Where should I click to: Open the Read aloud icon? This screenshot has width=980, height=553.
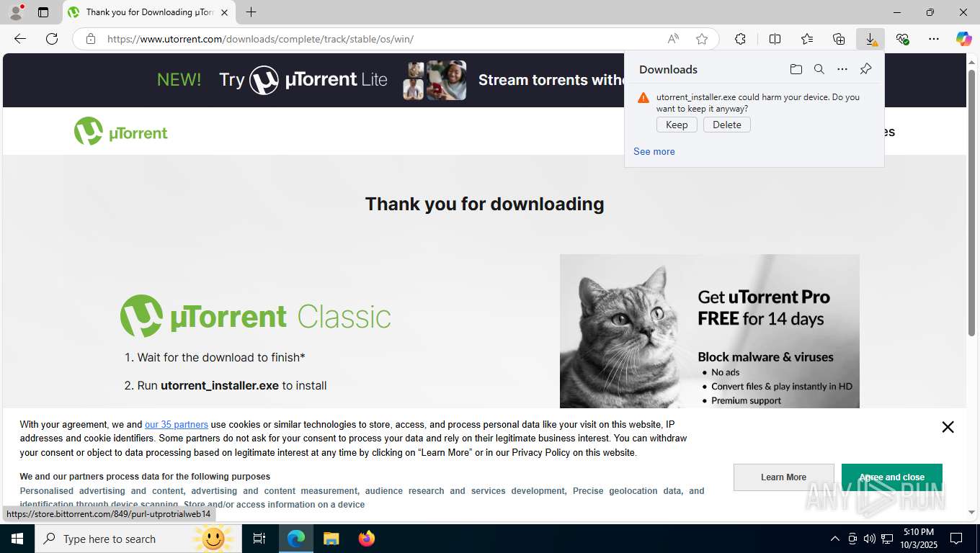[x=673, y=39]
